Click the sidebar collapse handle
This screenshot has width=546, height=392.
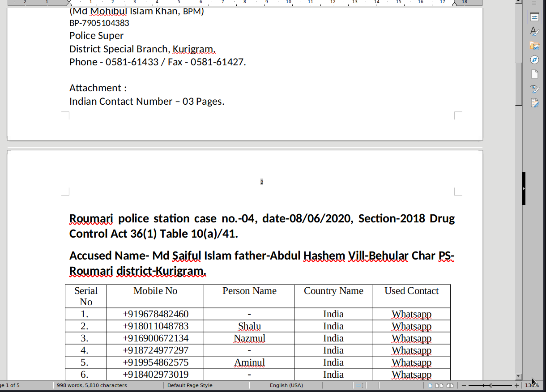click(x=524, y=188)
